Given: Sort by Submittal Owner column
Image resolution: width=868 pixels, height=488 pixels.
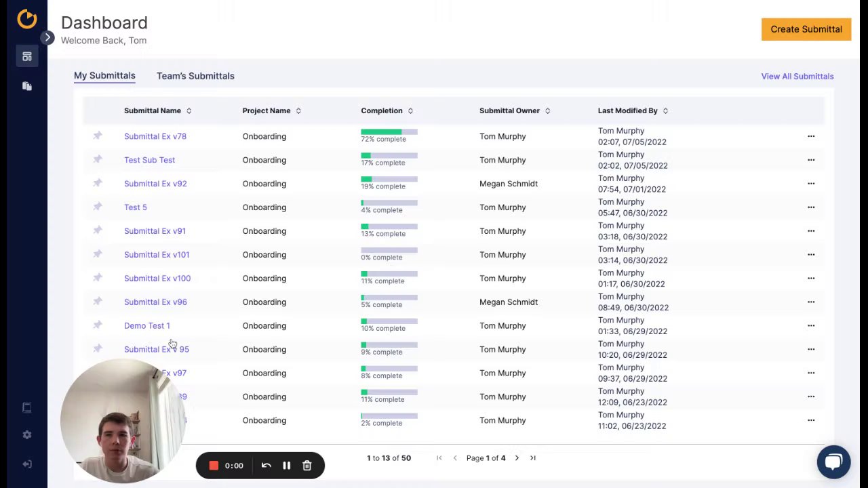Looking at the screenshot, I should [x=547, y=110].
